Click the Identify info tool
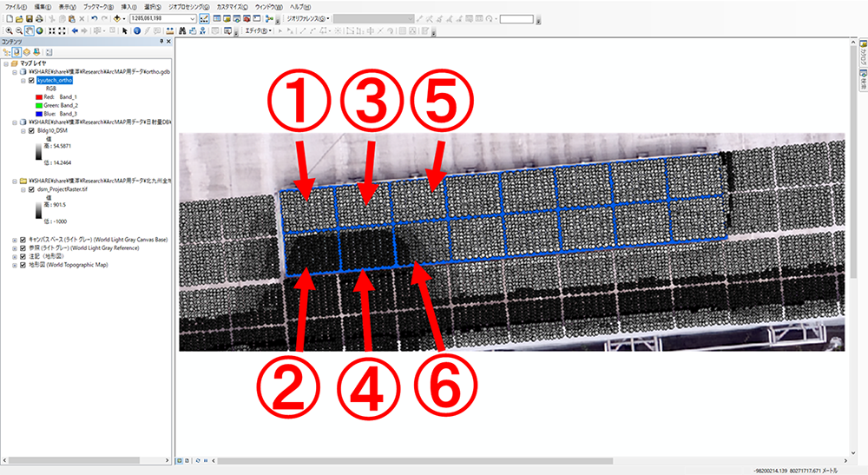Image resolution: width=868 pixels, height=475 pixels. click(x=136, y=30)
